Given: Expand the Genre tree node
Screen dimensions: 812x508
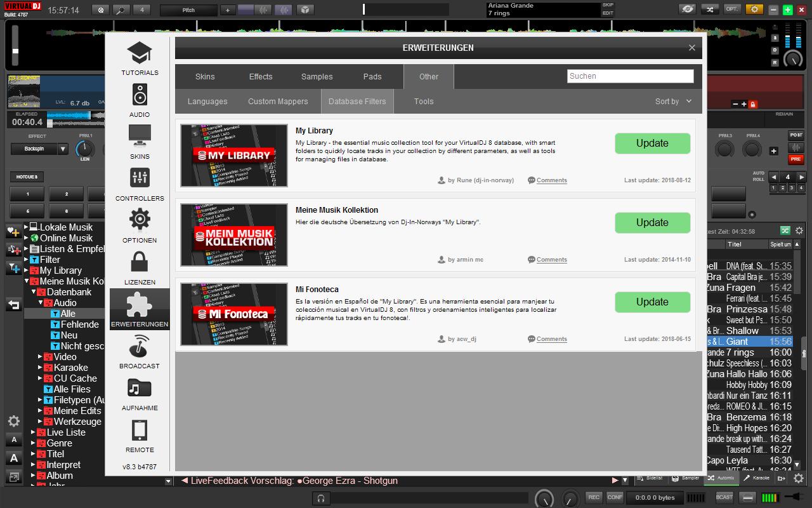Looking at the screenshot, I should 34,443.
